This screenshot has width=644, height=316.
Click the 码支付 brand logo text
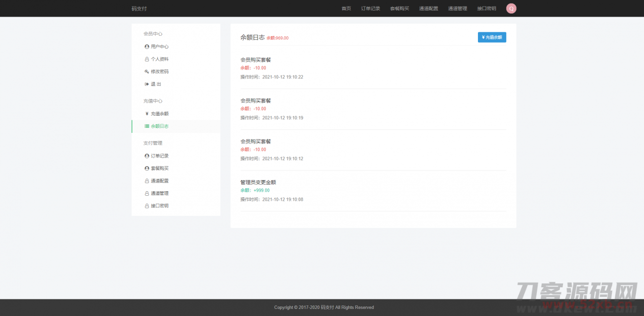[x=139, y=9]
